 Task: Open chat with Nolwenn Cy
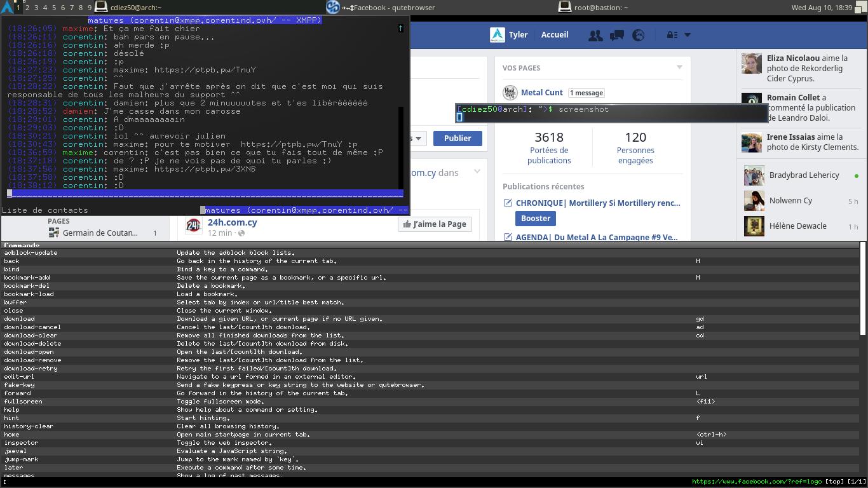click(801, 201)
